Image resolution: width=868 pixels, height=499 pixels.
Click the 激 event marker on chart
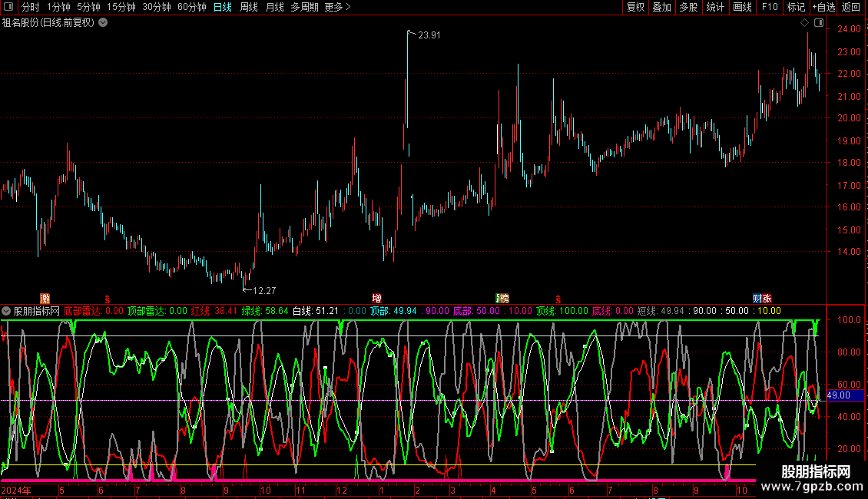point(45,298)
